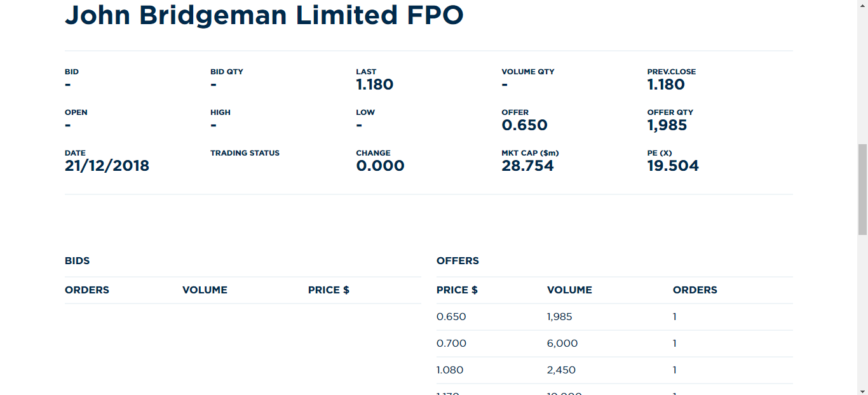Click the CHANGE value 0.000
This screenshot has height=395, width=868.
380,166
